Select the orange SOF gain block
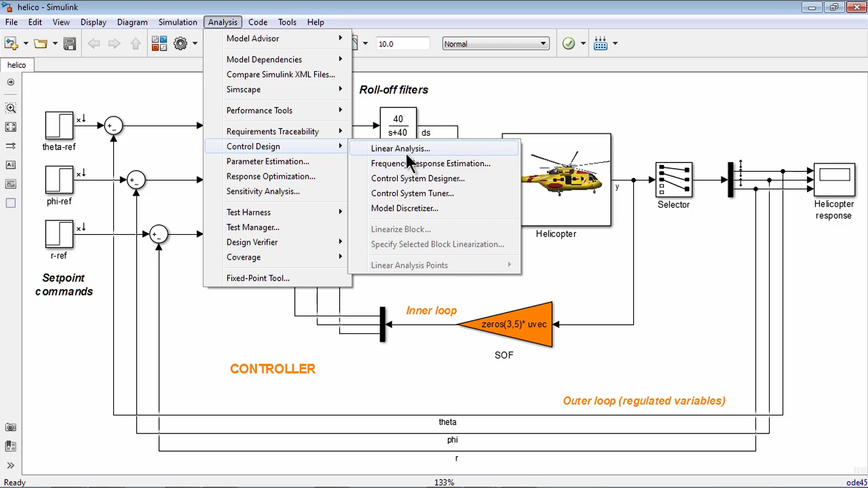 pos(505,325)
